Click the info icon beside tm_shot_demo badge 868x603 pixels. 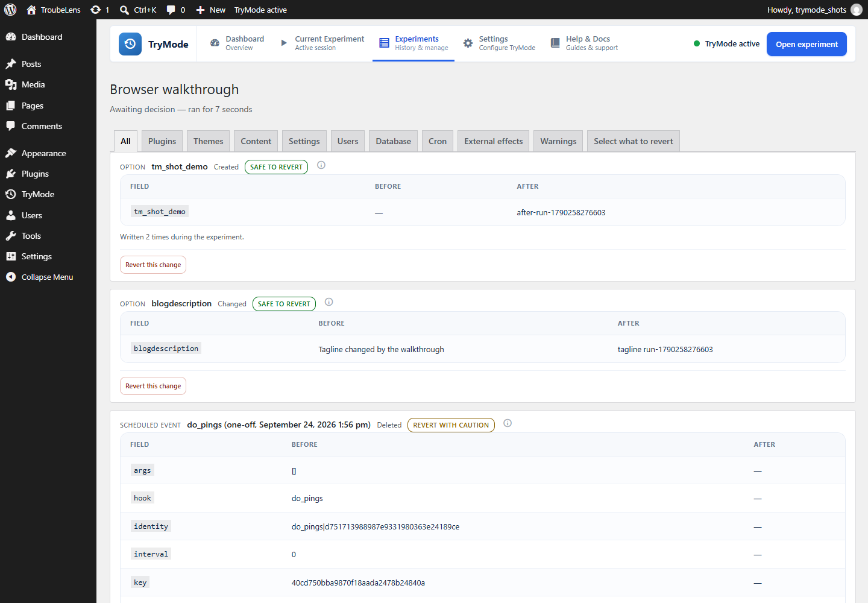(x=321, y=165)
